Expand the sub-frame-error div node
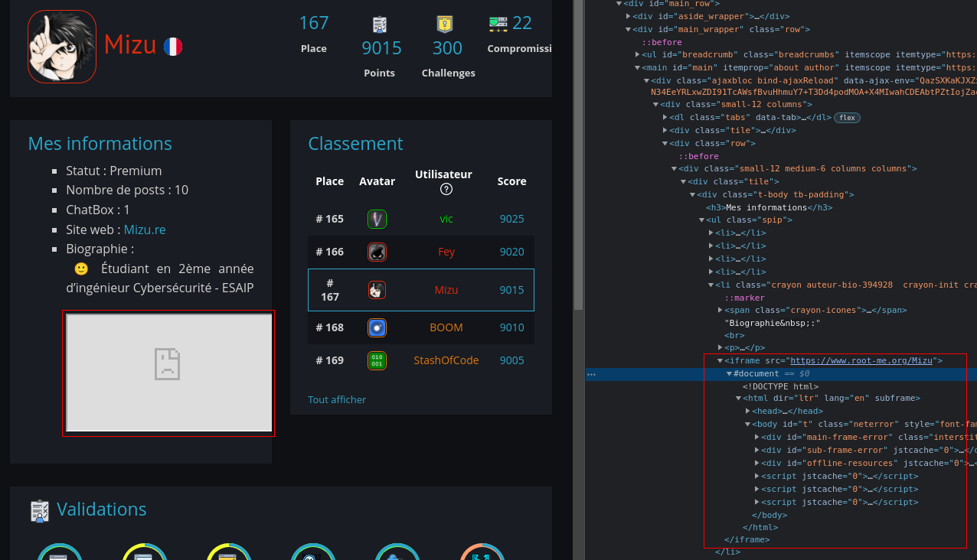The height and width of the screenshot is (560, 977). point(757,451)
